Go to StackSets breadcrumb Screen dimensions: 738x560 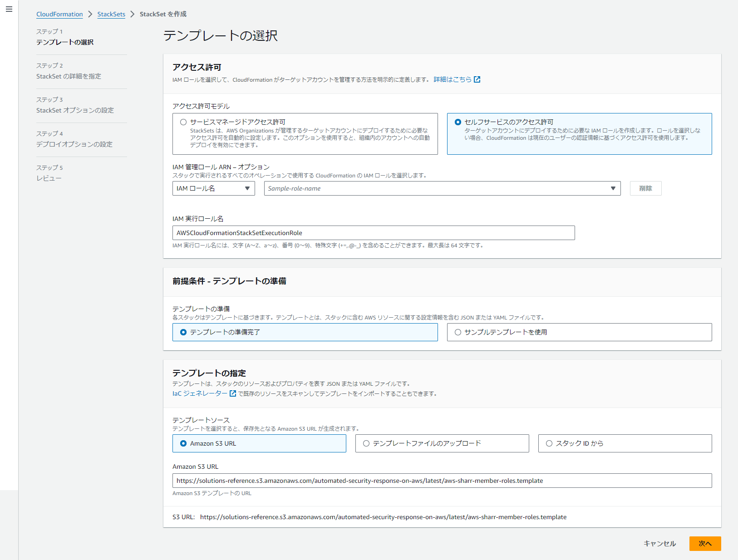(x=111, y=14)
